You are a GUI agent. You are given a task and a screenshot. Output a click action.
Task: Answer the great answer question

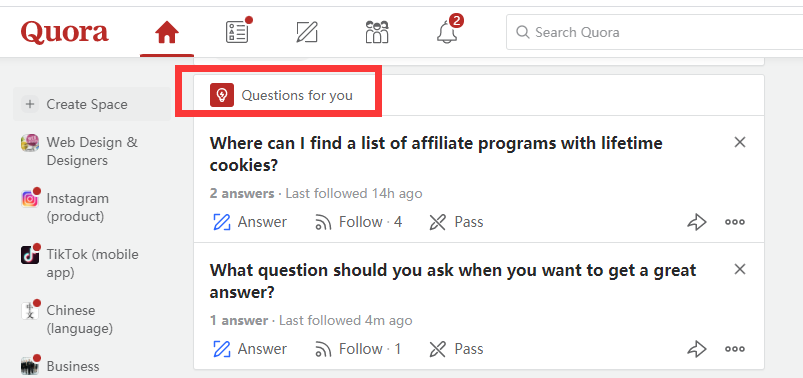249,349
